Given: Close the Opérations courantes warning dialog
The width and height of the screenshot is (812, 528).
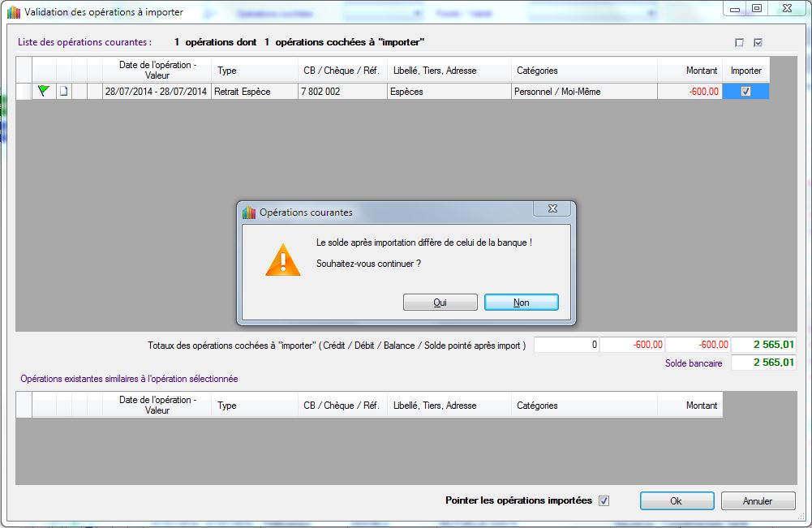Looking at the screenshot, I should pyautogui.click(x=552, y=209).
